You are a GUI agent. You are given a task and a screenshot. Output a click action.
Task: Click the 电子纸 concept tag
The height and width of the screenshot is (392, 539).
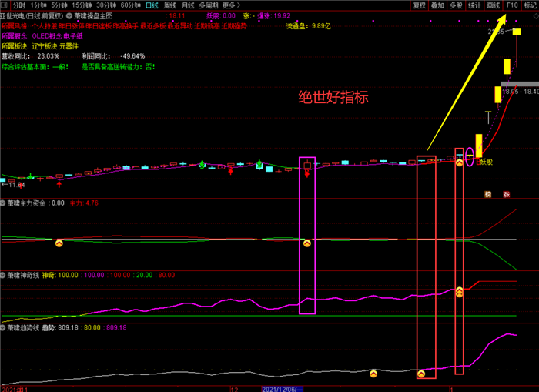coord(73,36)
